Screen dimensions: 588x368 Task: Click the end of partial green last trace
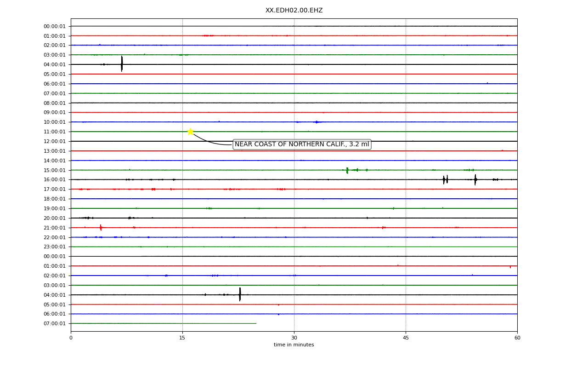[256, 323]
